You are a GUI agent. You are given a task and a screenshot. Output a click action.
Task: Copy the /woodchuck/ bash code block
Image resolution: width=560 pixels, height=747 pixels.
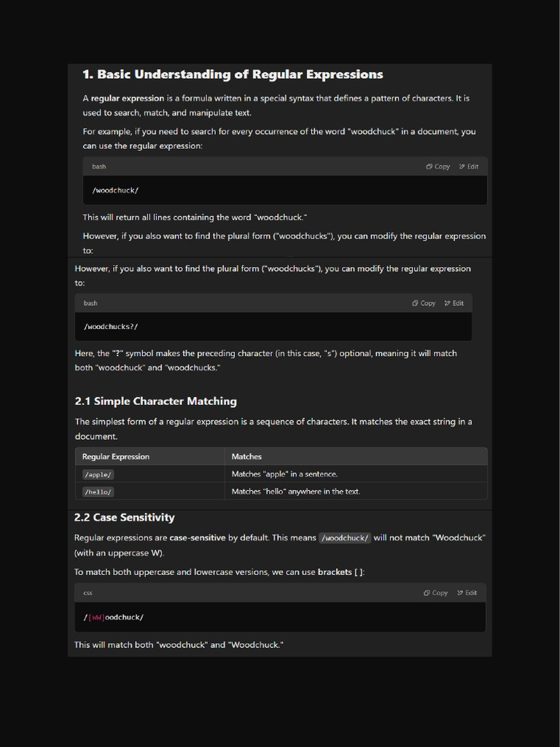[x=438, y=166]
